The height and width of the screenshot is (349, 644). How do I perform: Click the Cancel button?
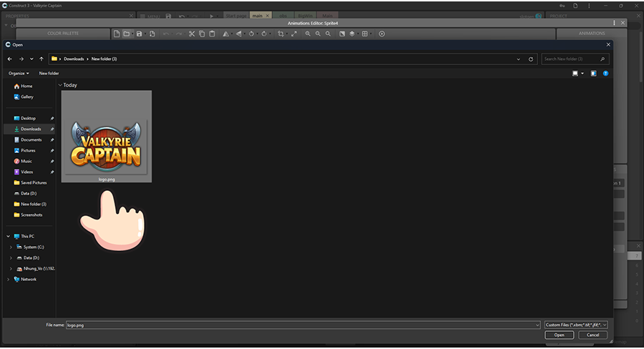(x=592, y=335)
